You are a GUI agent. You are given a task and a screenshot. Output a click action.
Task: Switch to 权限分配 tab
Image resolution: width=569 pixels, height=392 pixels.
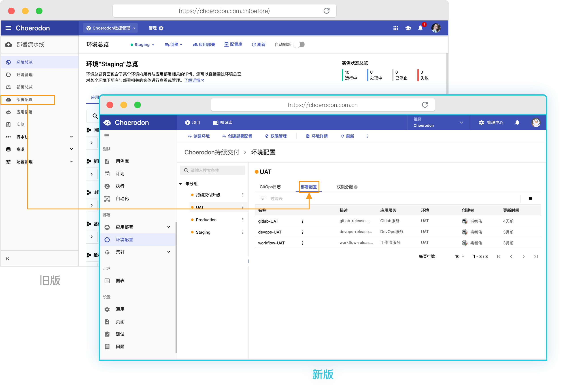[x=345, y=187]
